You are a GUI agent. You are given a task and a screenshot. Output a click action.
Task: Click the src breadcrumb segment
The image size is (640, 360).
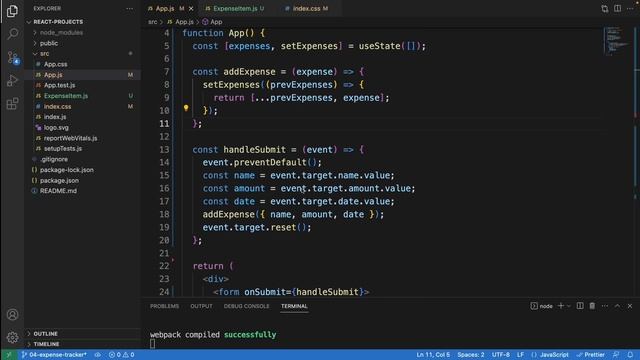click(x=152, y=22)
